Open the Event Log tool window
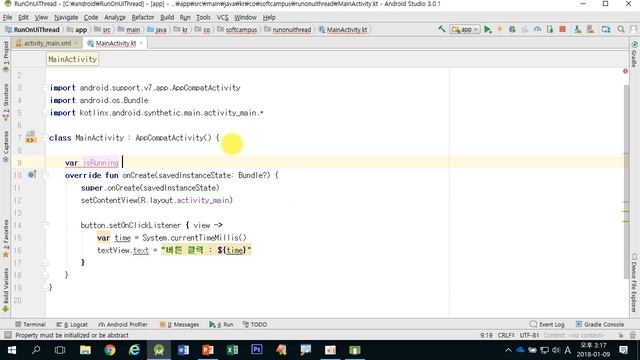 pos(547,324)
